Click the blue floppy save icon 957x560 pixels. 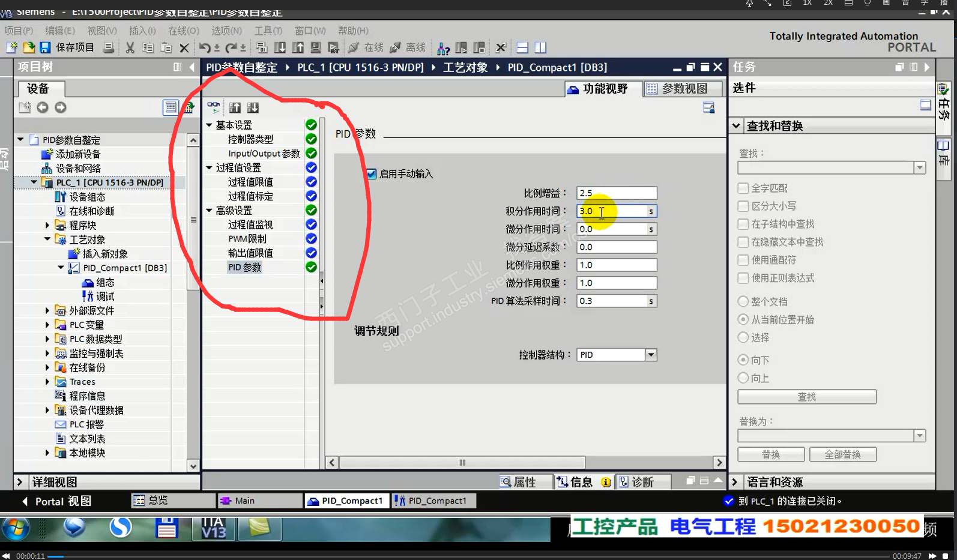pos(45,47)
